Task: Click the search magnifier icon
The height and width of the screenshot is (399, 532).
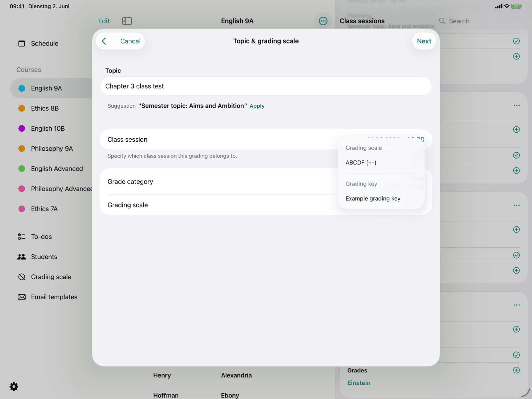Action: point(442,21)
